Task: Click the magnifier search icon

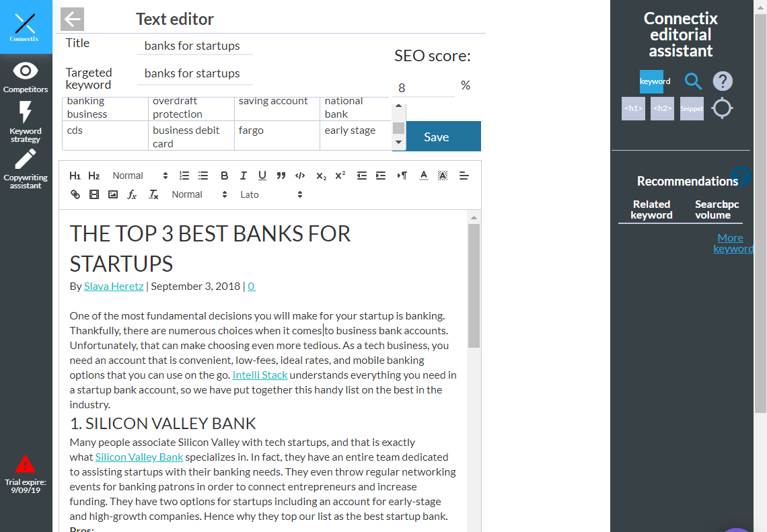Action: pyautogui.click(x=693, y=81)
